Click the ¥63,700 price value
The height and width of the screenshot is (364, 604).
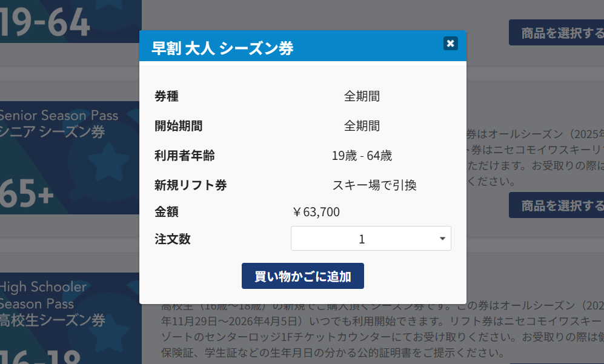[x=316, y=212]
